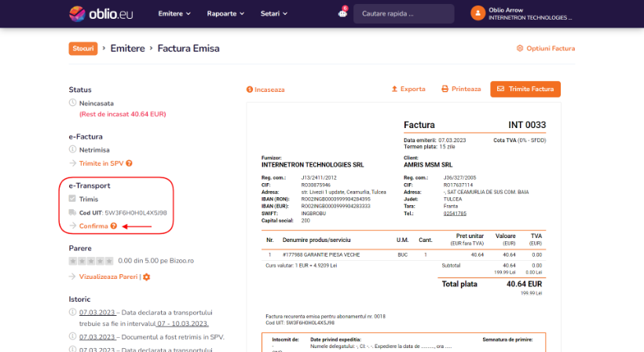
Task: Click the Exporta upload icon
Action: [x=394, y=89]
